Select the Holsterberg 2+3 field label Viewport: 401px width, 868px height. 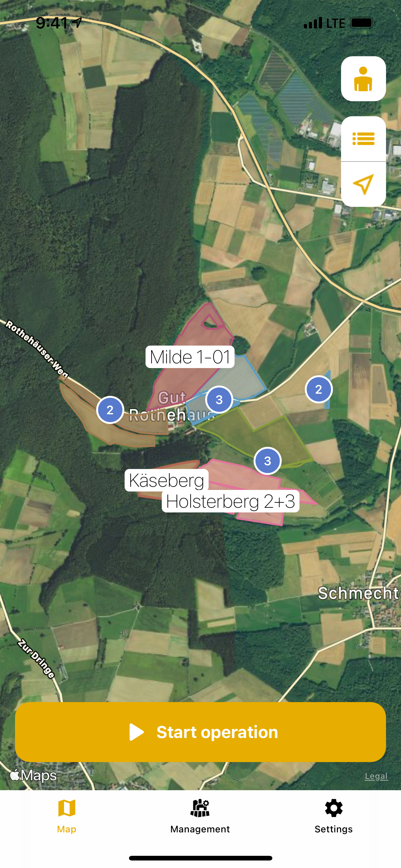click(x=230, y=501)
